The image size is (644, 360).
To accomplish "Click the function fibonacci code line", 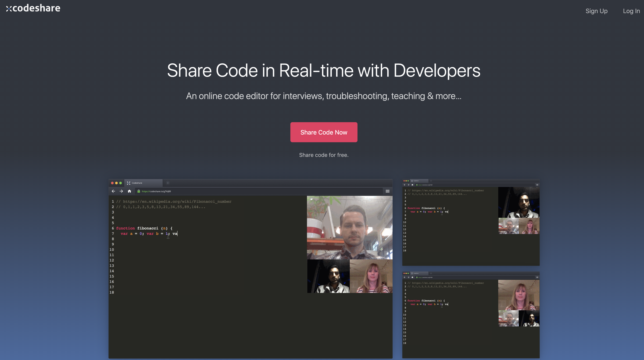I will [144, 228].
